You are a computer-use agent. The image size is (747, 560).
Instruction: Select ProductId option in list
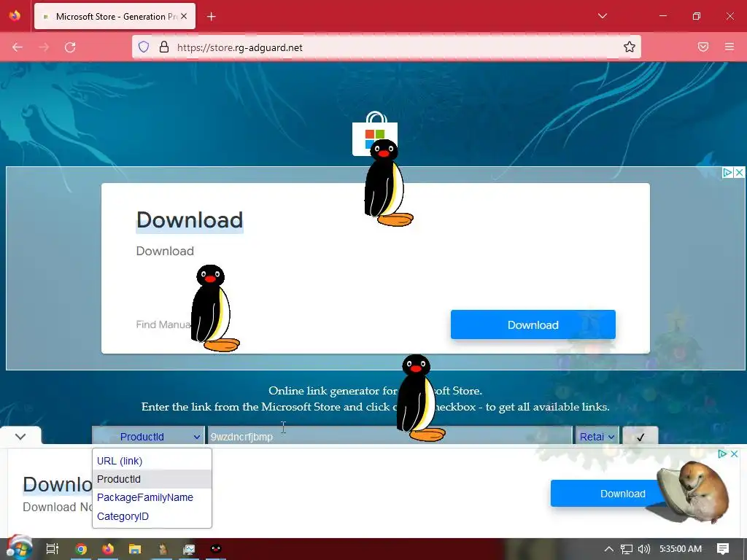point(152,479)
